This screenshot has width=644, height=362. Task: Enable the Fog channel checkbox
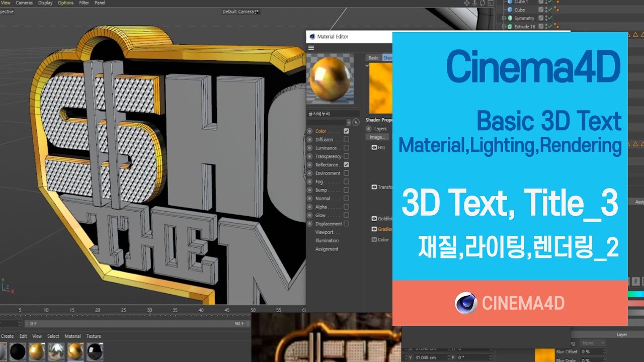(346, 182)
